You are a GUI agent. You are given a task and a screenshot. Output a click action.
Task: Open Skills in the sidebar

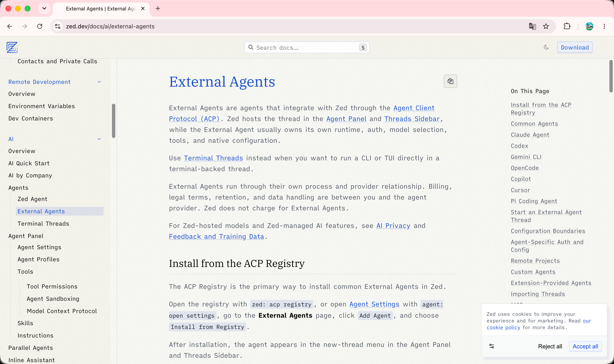pos(25,323)
